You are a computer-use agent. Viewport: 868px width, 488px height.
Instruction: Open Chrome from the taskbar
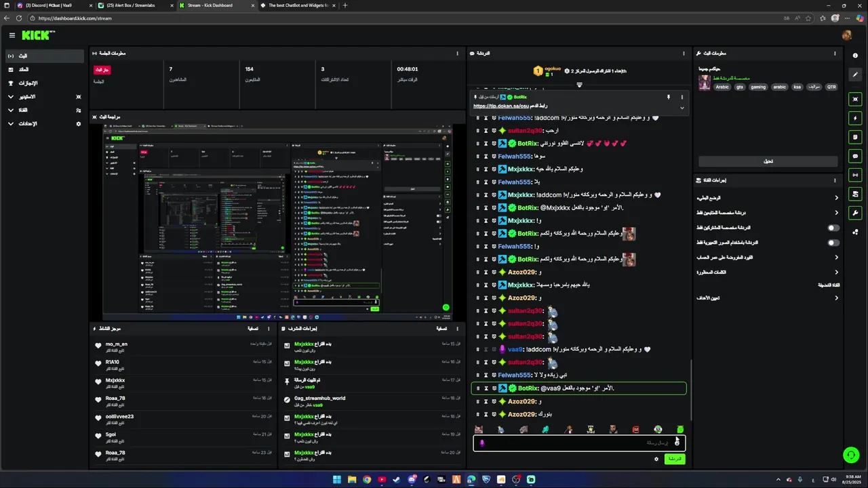click(367, 480)
